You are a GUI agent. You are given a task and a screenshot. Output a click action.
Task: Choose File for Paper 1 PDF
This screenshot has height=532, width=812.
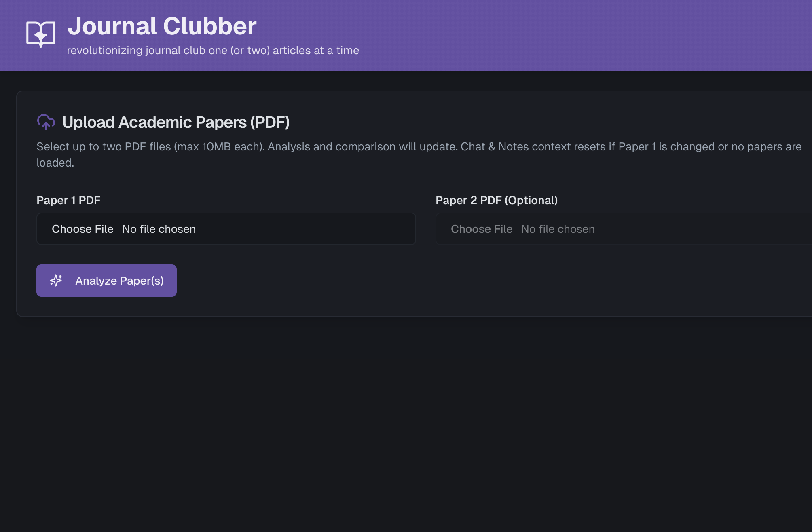pos(82,229)
